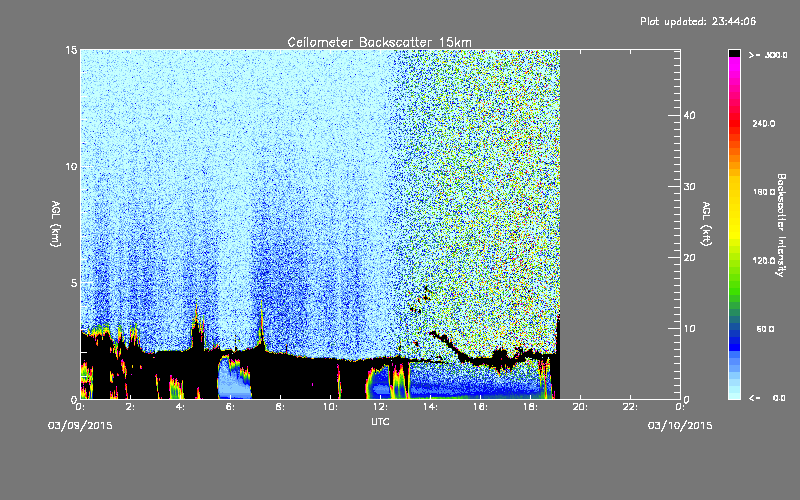Click the '6:' hour tick label
The height and width of the screenshot is (500, 800).
230,407
